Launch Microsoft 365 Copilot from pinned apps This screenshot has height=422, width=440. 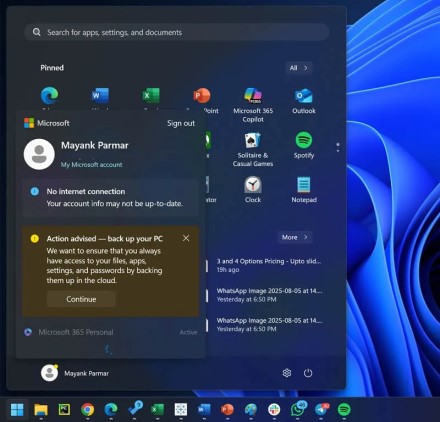[253, 105]
